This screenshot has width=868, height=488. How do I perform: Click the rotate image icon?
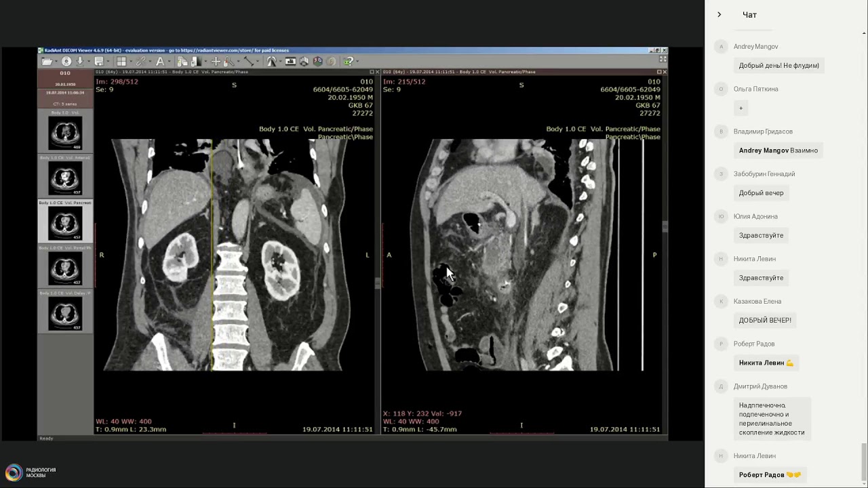tap(271, 61)
